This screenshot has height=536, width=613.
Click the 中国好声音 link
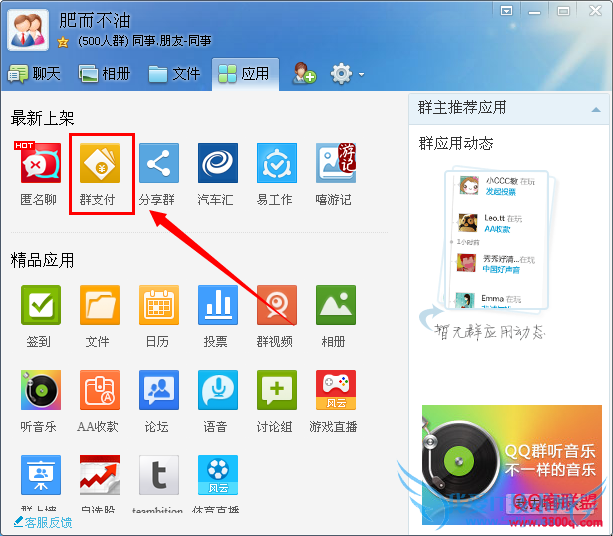point(501,269)
